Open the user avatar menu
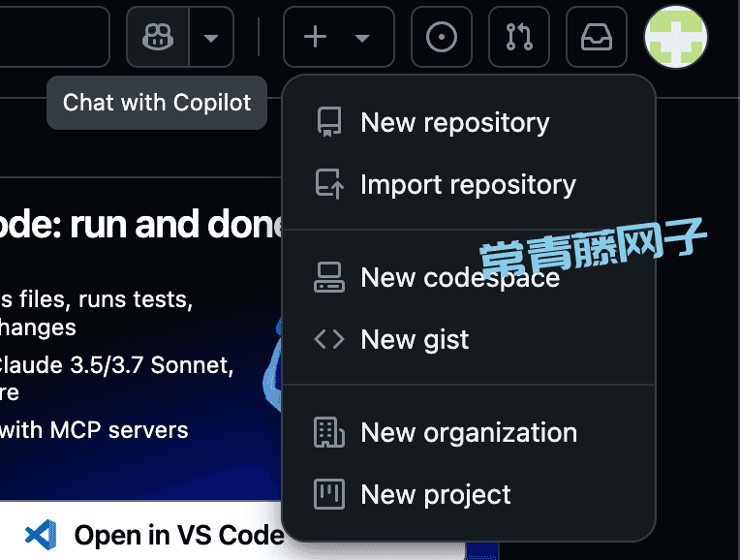This screenshot has height=560, width=740. (676, 37)
